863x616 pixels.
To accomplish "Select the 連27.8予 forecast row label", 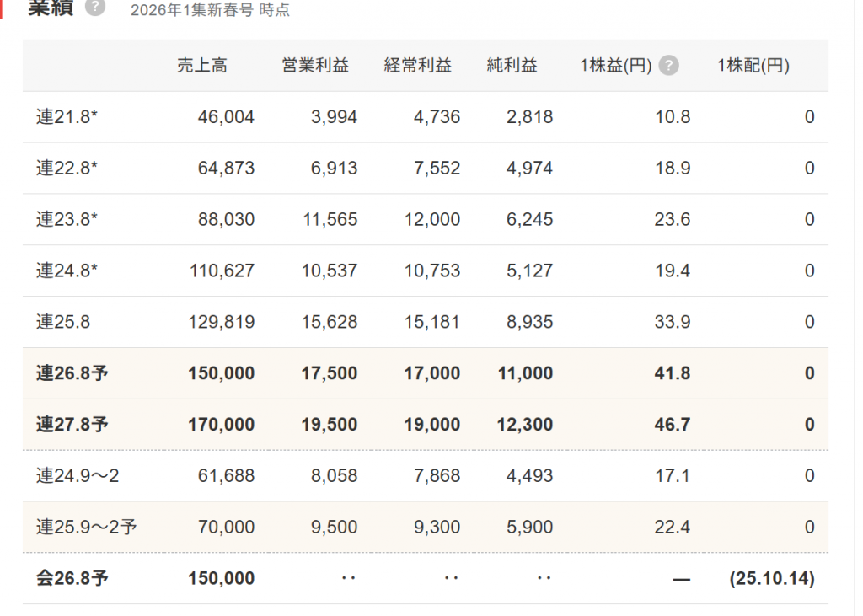I will click(x=72, y=426).
